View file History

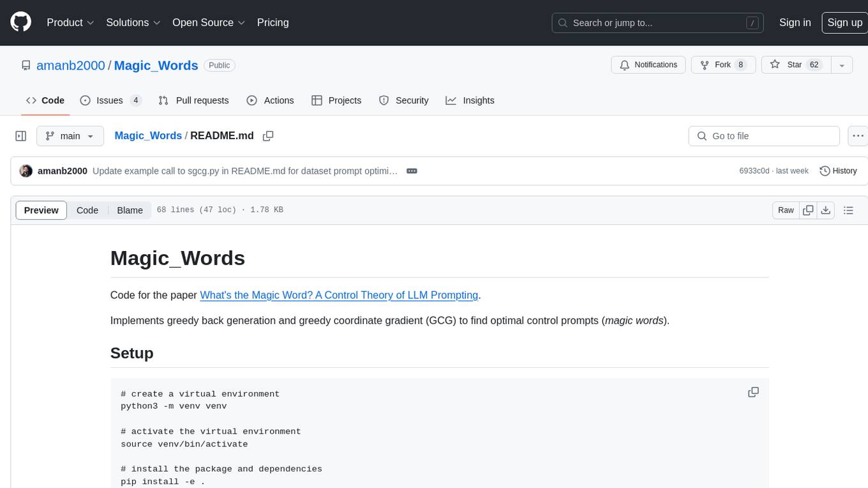(838, 171)
